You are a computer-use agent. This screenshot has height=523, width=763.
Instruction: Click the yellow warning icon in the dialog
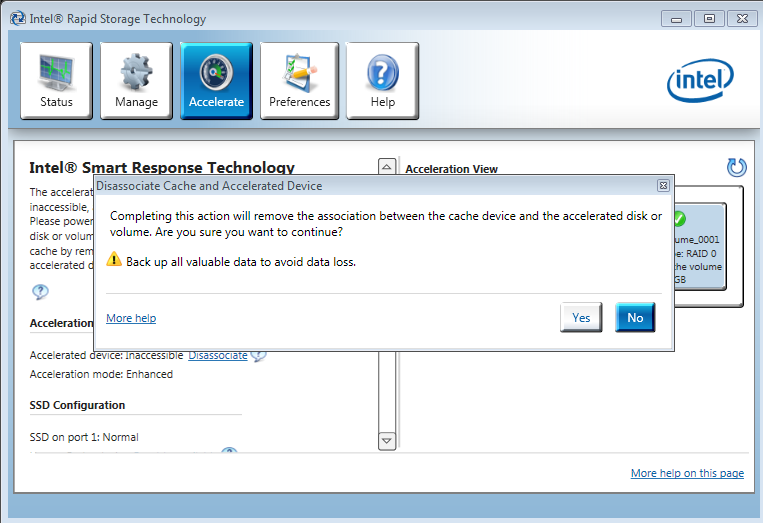click(114, 259)
